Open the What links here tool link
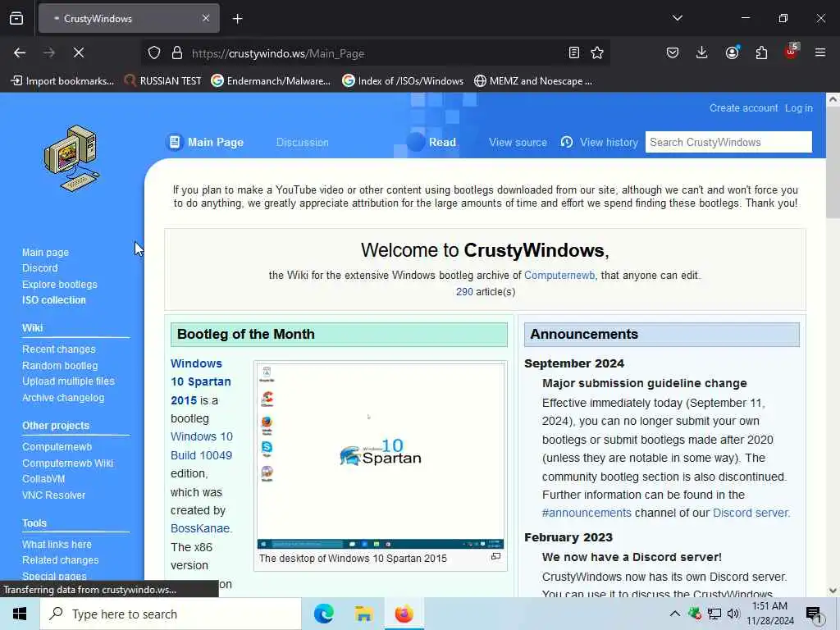 pos(57,545)
